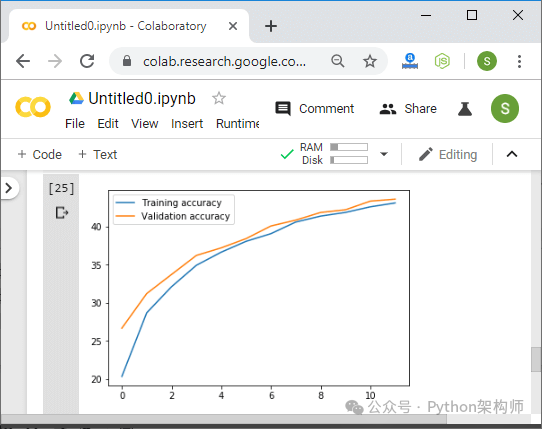This screenshot has width=542, height=429.
Task: Click the RAM usage bar
Action: point(349,147)
